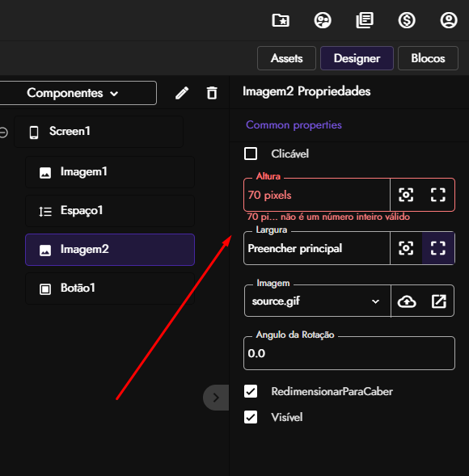Click the Imagem2 Propriedades heading
This screenshot has width=469, height=476.
(306, 91)
